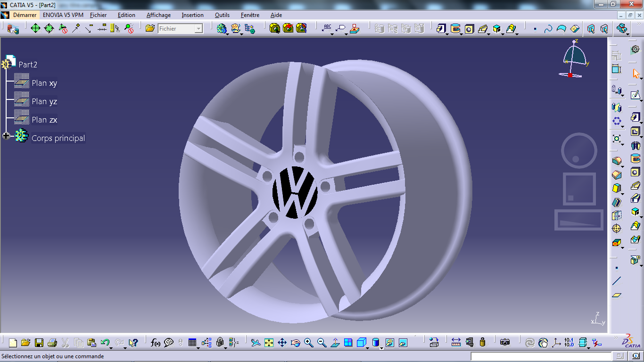Add Text with Leader annotation
The image size is (644, 362).
[x=327, y=29]
